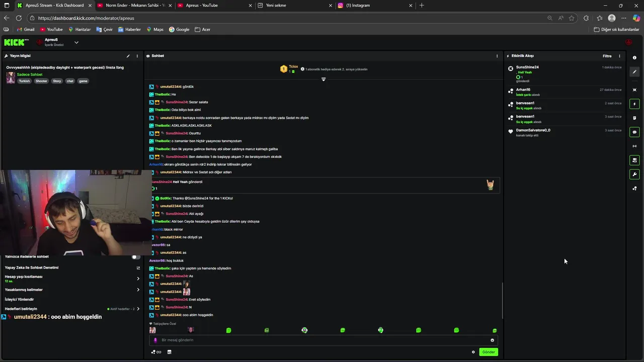Expand ApreuS channel dropdown
Screen dimensions: 644x362
(76, 42)
